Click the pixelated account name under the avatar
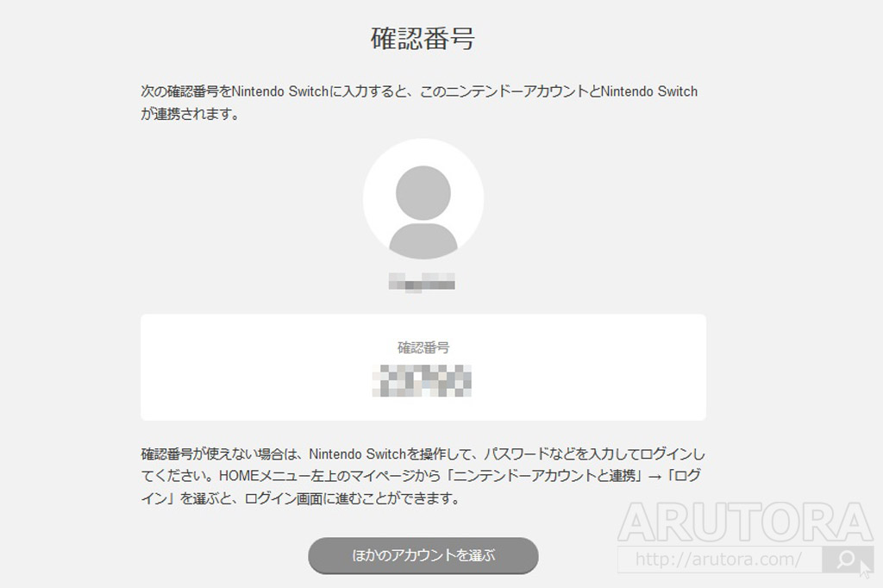 click(422, 282)
